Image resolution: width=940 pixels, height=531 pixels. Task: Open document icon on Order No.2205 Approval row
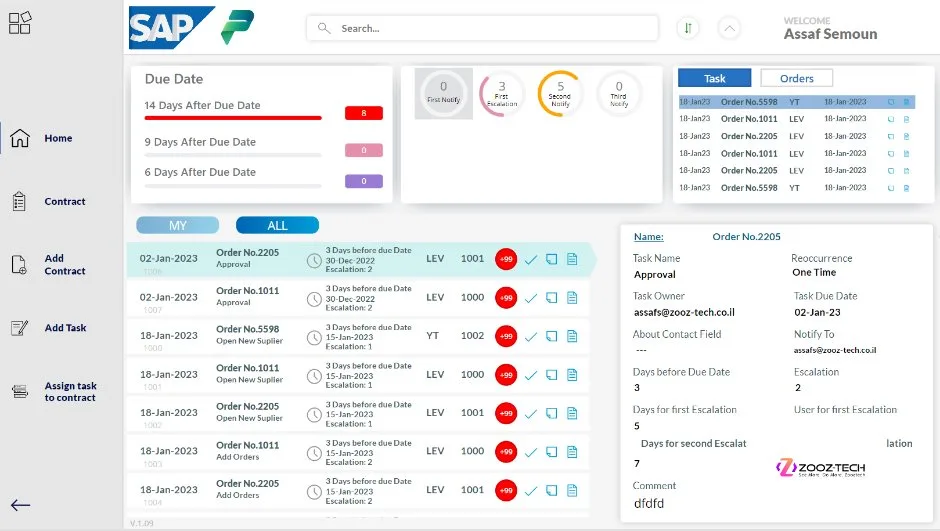(572, 259)
